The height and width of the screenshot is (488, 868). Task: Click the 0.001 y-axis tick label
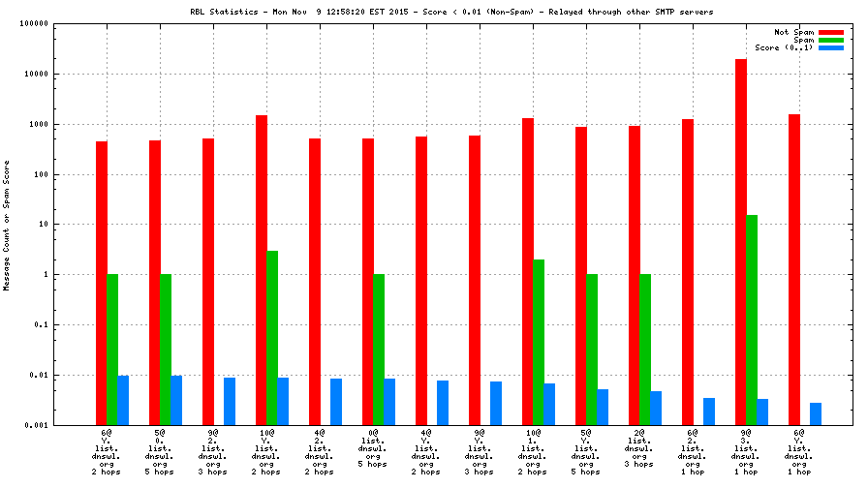tap(36, 425)
